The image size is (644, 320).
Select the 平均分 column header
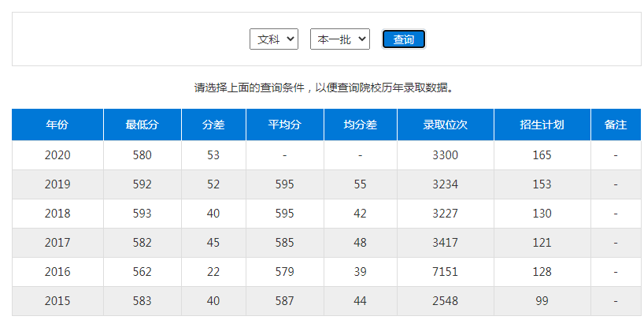pos(284,125)
